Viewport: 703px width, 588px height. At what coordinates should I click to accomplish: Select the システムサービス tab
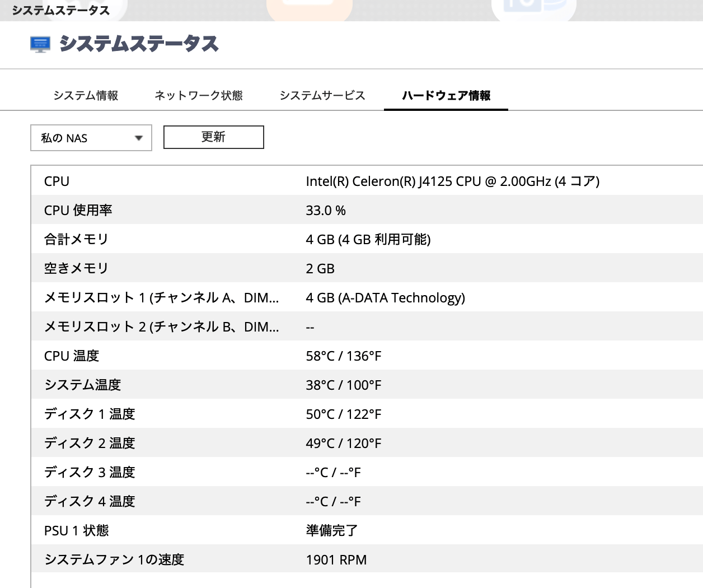[x=322, y=95]
